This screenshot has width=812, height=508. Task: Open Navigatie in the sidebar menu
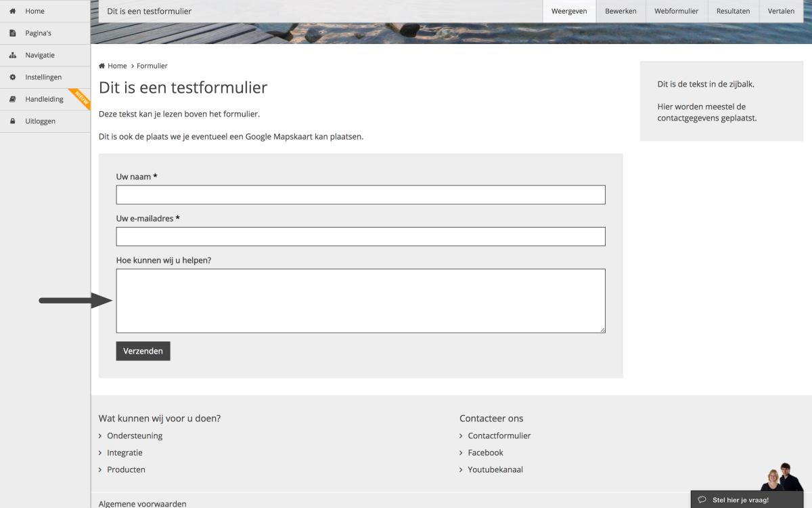click(x=45, y=56)
